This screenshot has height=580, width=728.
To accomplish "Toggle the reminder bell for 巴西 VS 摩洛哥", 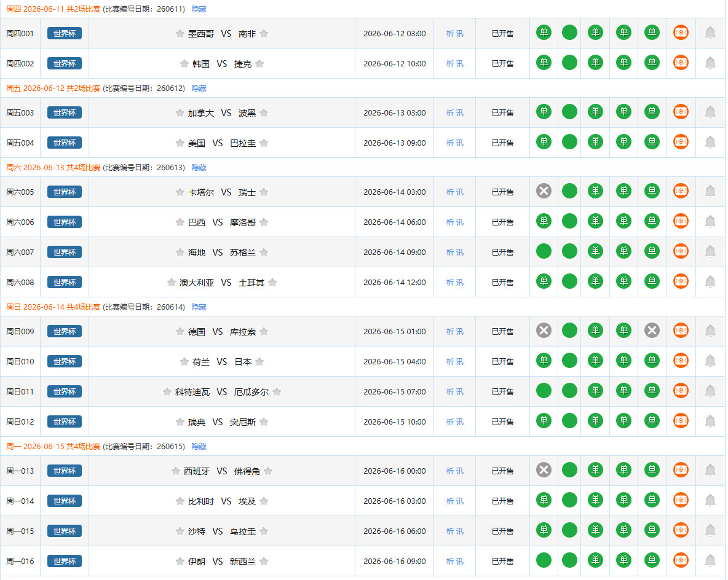I will pyautogui.click(x=710, y=222).
